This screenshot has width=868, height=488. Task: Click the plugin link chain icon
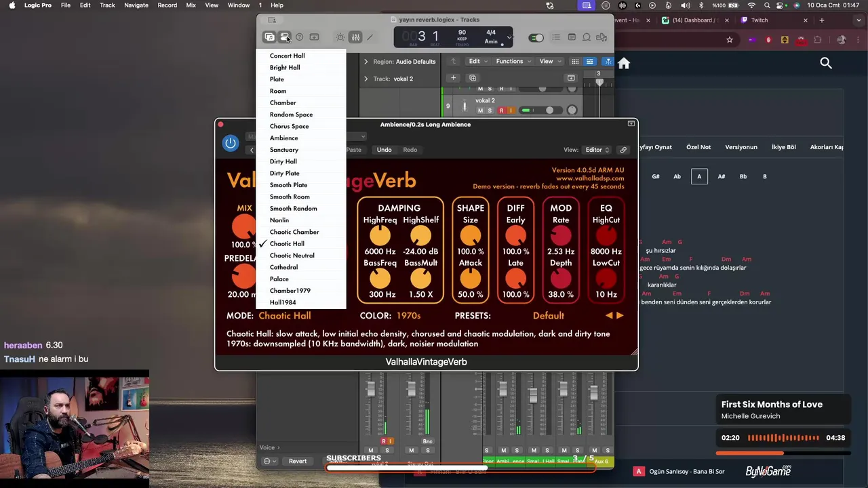point(623,150)
